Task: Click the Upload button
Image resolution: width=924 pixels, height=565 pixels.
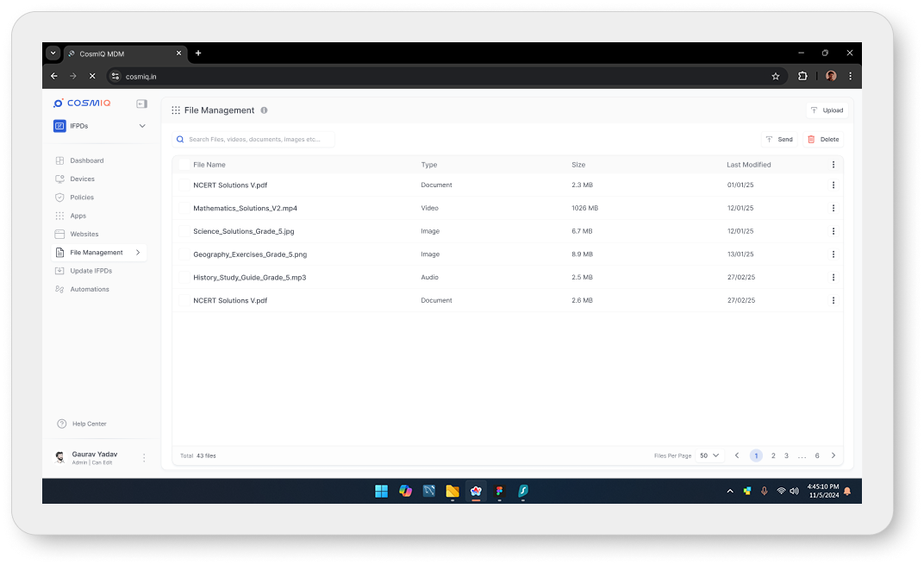Action: pyautogui.click(x=827, y=110)
